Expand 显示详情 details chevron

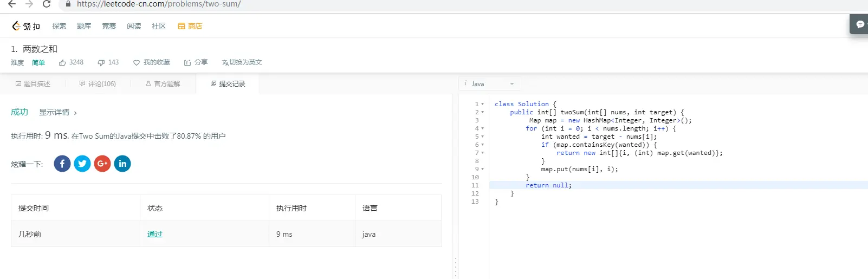point(75,113)
